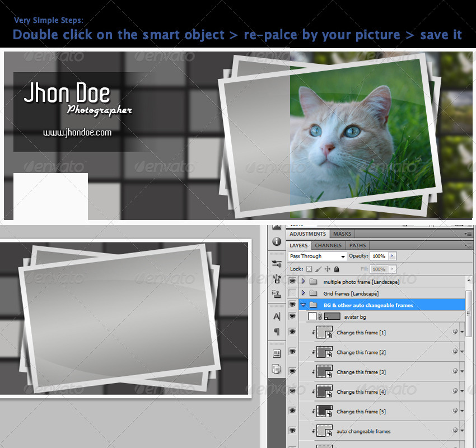Click the Lock image pixels brush icon
The image size is (476, 448).
coord(318,269)
